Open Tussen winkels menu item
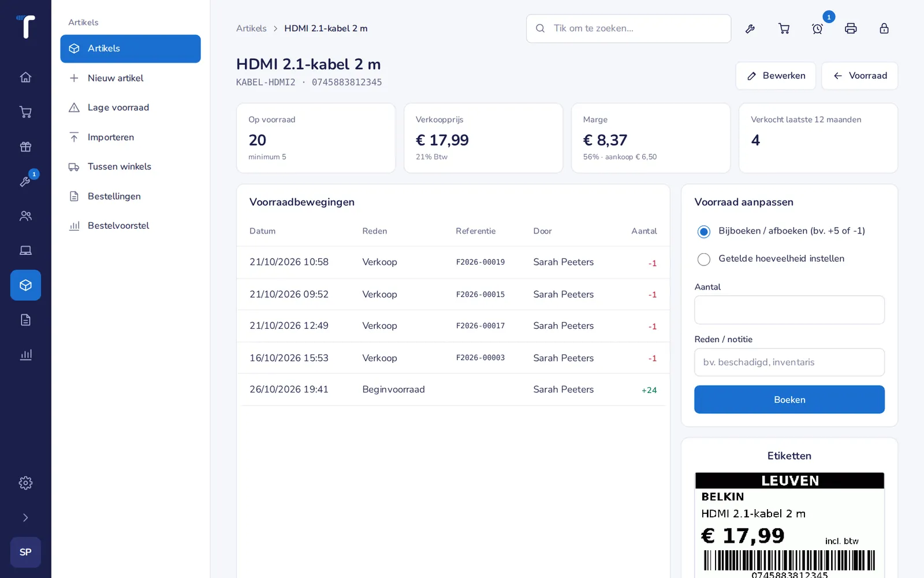Viewport: 924px width, 578px height. click(x=131, y=166)
